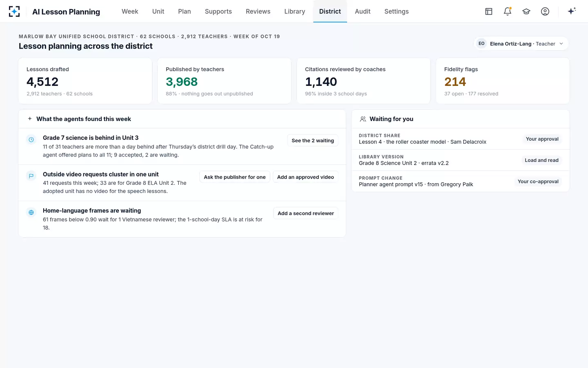Click the globe icon beside Home-language frames
Image resolution: width=588 pixels, height=368 pixels.
click(x=31, y=213)
